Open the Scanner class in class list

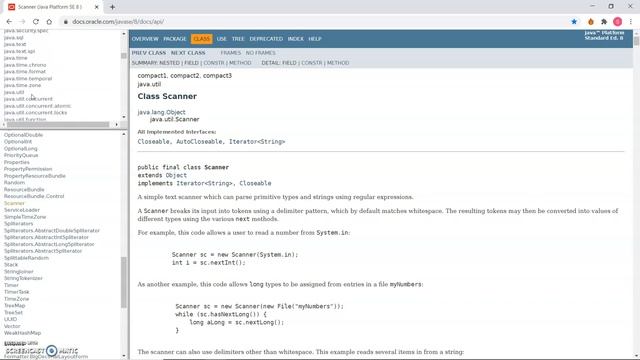coord(14,203)
